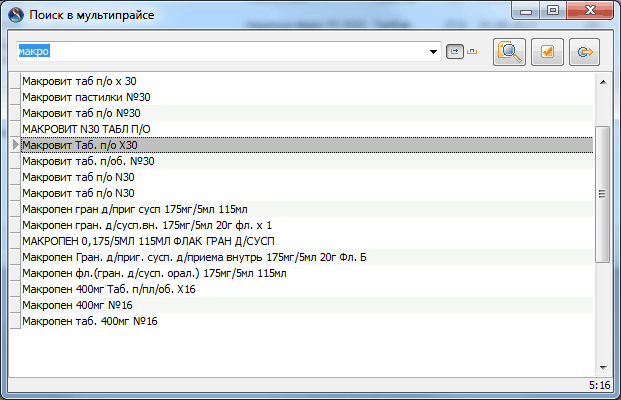Screen dimensions: 621x400
Task: Toggle the small orange bracket icon without arrow
Action: click(x=472, y=51)
